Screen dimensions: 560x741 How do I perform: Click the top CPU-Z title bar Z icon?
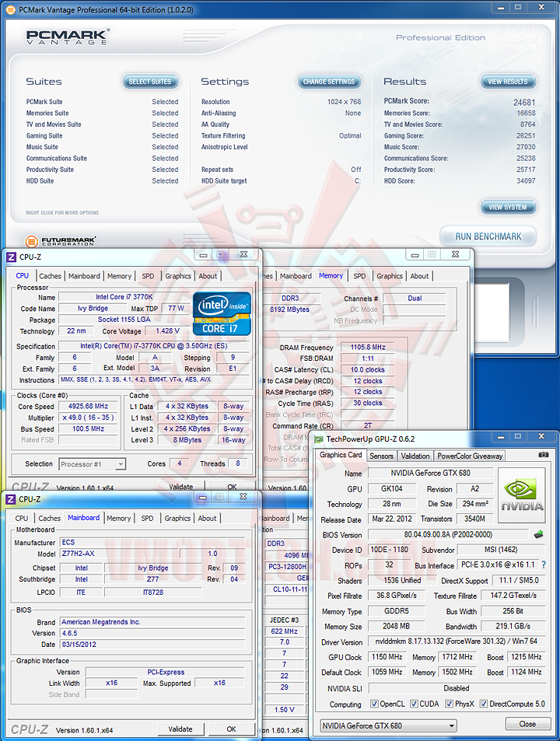pos(12,257)
